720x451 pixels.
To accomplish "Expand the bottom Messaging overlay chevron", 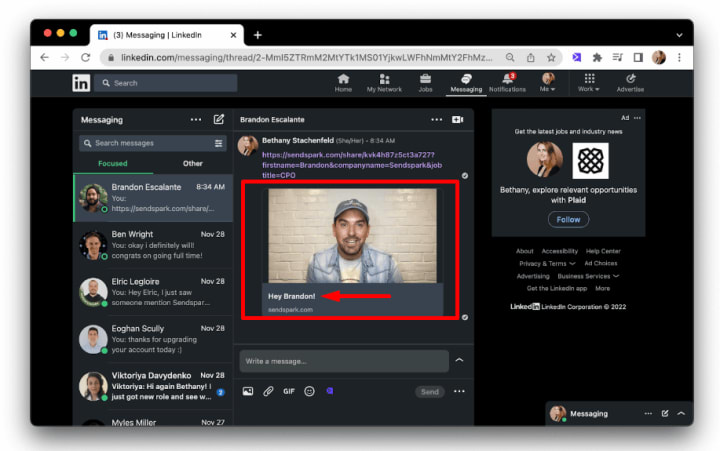I will [681, 413].
